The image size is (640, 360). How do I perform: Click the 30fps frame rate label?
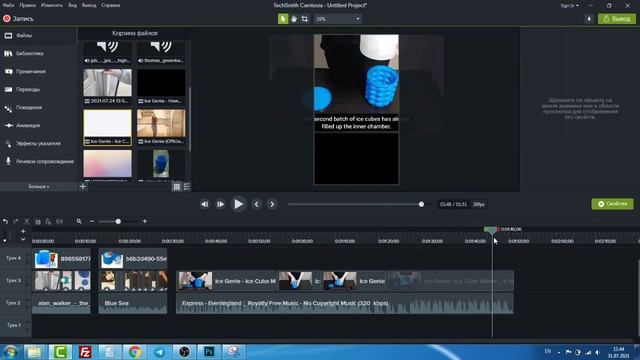click(x=478, y=204)
